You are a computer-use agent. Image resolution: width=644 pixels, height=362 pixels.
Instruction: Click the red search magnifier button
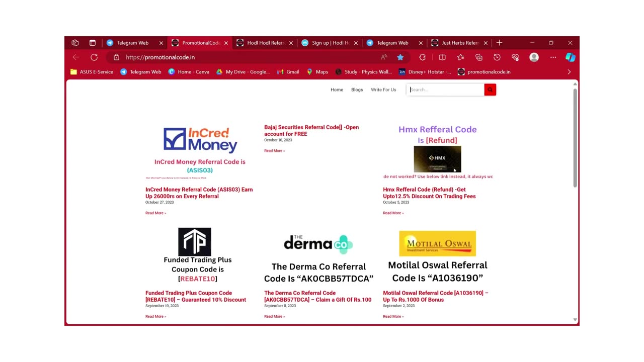pyautogui.click(x=490, y=89)
